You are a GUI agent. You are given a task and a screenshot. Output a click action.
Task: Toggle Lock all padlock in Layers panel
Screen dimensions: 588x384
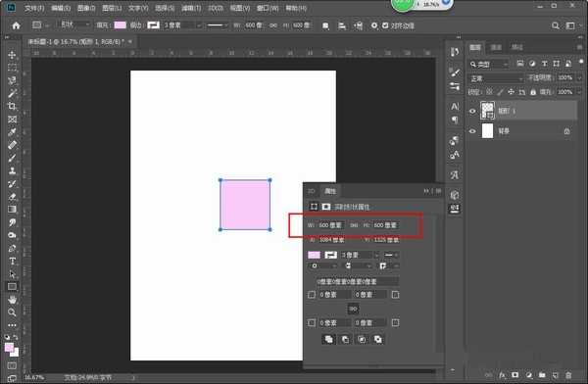[x=533, y=91]
